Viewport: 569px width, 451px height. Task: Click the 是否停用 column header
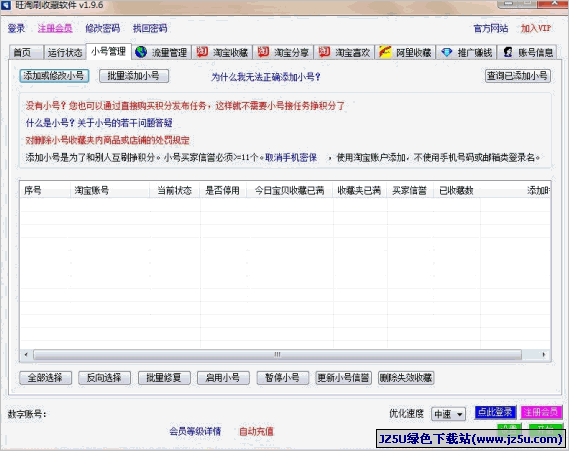coord(222,190)
